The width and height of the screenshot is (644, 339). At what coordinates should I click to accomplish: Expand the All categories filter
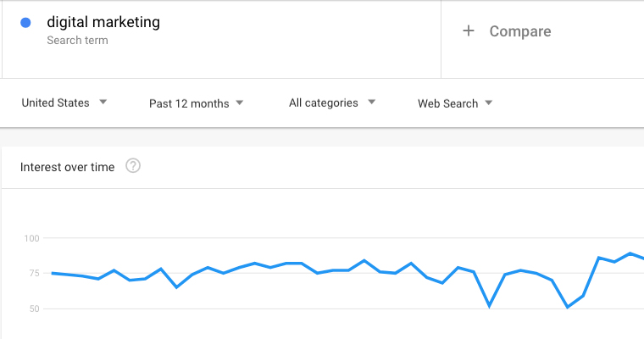click(x=323, y=103)
